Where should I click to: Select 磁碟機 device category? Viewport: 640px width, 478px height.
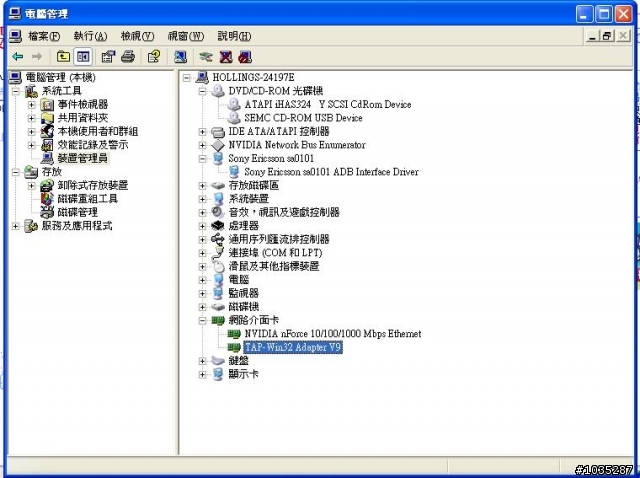tap(244, 307)
